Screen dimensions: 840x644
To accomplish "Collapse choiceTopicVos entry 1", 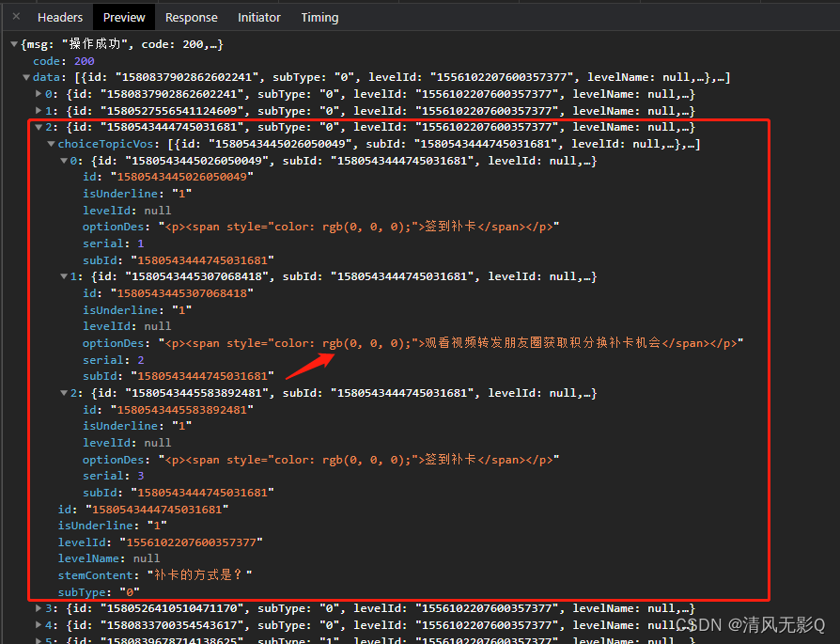I will tap(64, 276).
